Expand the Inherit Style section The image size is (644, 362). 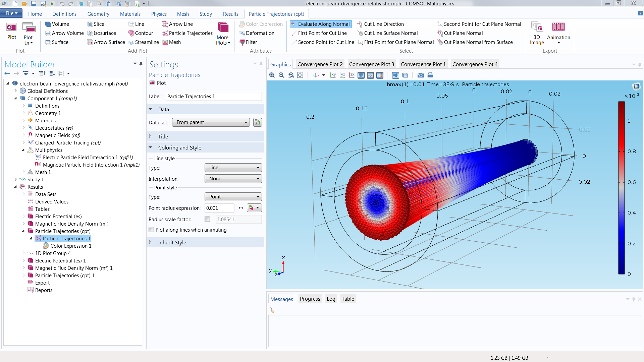pyautogui.click(x=172, y=242)
